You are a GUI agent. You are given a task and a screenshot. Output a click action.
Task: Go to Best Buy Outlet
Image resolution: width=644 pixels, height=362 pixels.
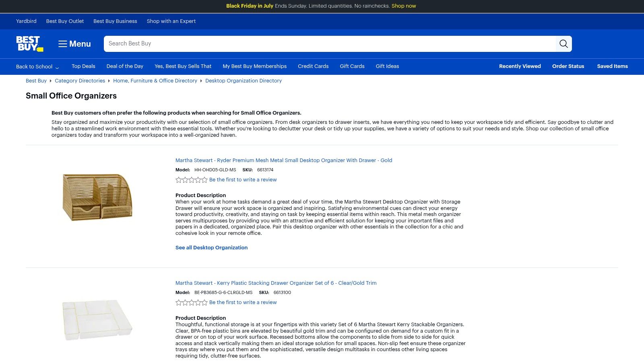pyautogui.click(x=65, y=21)
